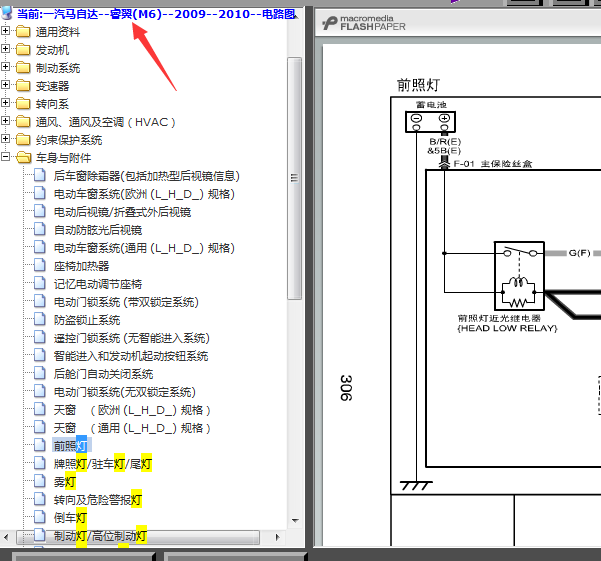Click the open 车身与附件 folder icon
601x561 pixels.
[24, 157]
